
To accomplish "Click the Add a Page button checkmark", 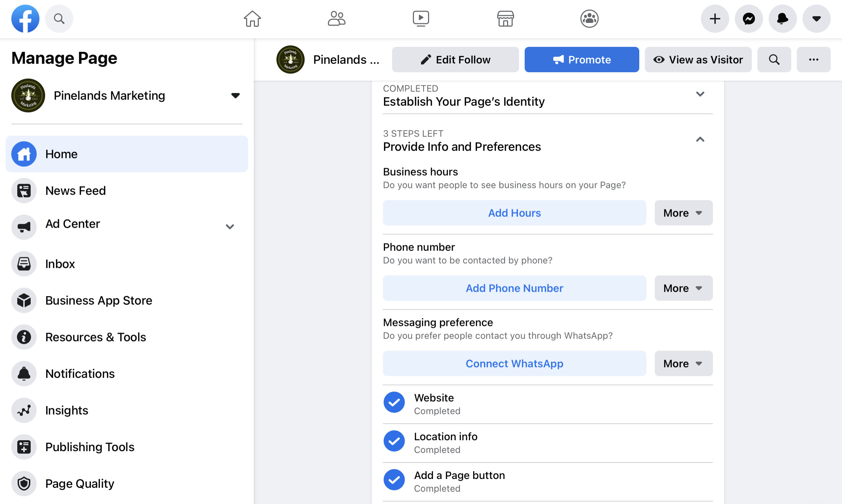I will click(394, 480).
